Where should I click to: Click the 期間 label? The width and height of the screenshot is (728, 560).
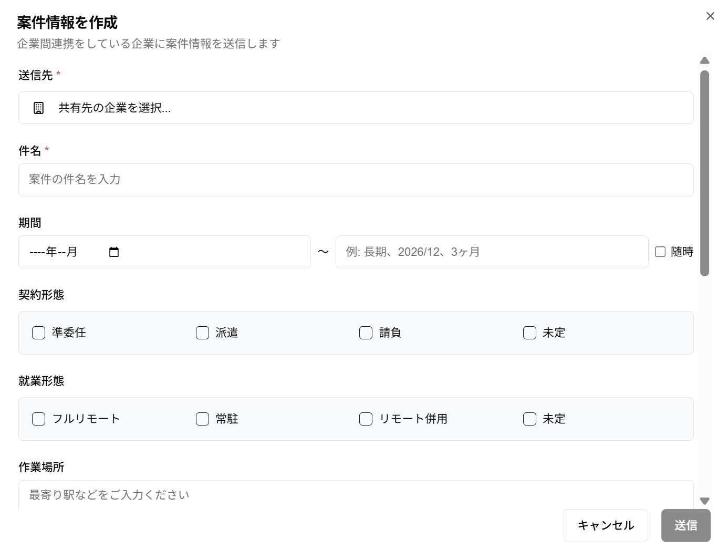(x=30, y=223)
